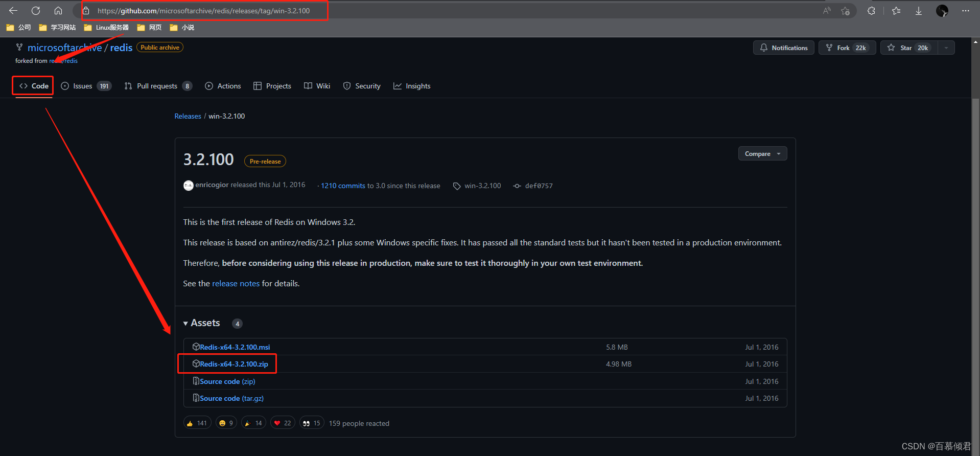Viewport: 980px width, 456px height.
Task: Click the commit icon beside def0757
Action: (x=517, y=186)
